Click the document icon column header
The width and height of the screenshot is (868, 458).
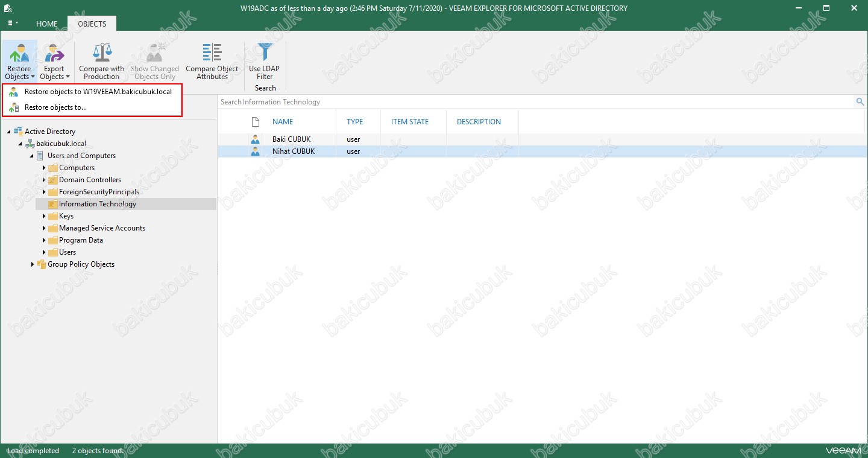[x=255, y=122]
